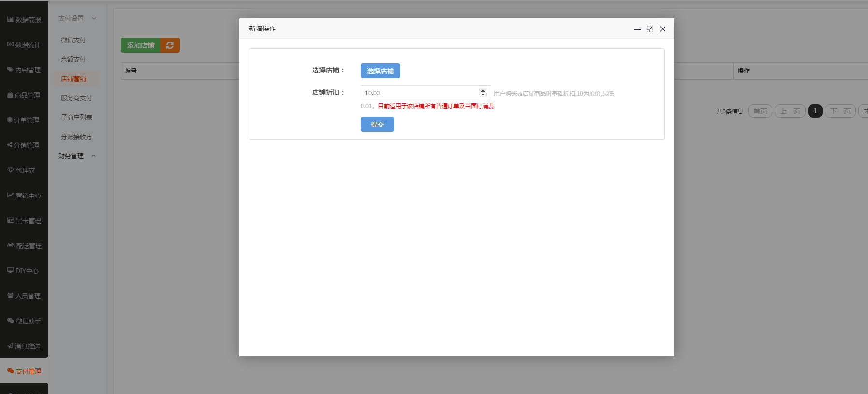The height and width of the screenshot is (394, 868).
Task: Open 微信助手 in the sidebar
Action: [x=24, y=321]
